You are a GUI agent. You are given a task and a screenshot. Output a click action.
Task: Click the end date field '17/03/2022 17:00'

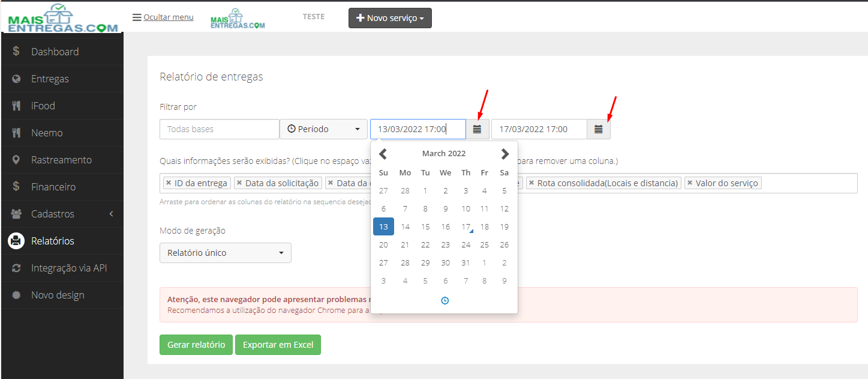tap(539, 129)
